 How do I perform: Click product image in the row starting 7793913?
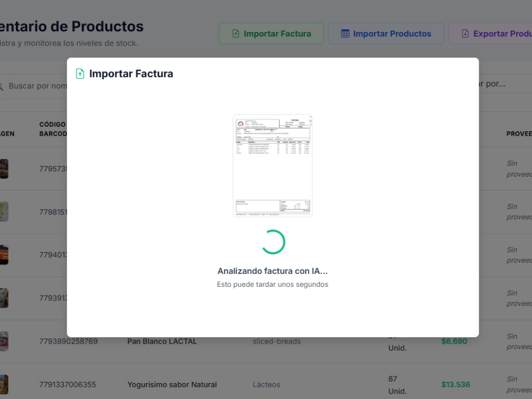4,298
